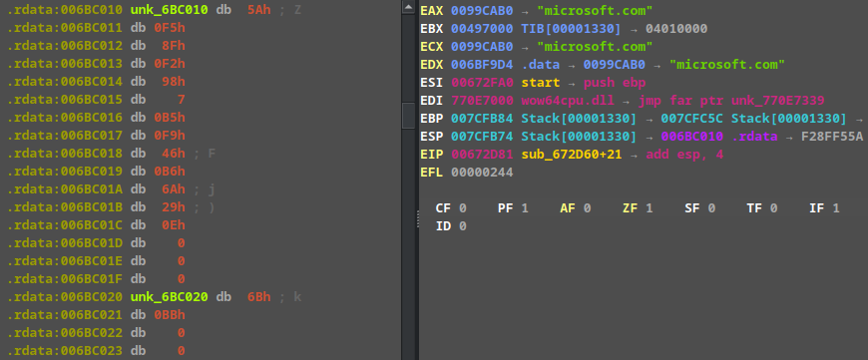Click EDI value 770E7000
Viewport: 868px width, 360px height.
tap(482, 100)
